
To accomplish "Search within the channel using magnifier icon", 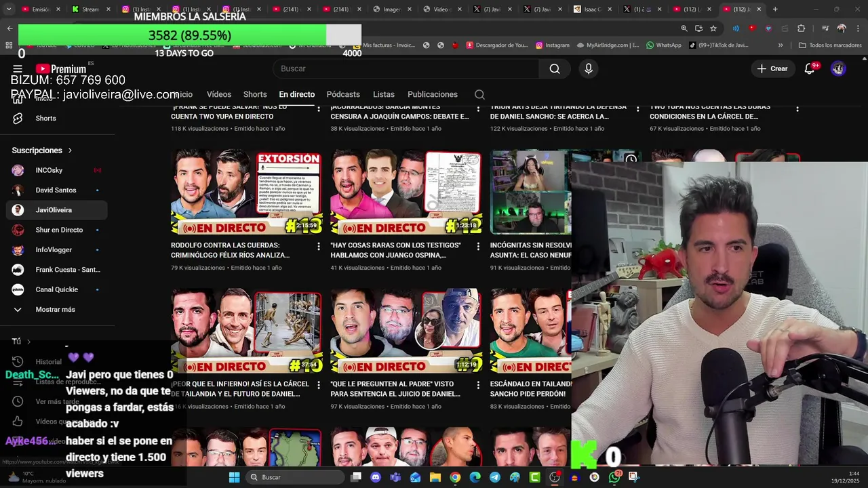I will coord(479,94).
